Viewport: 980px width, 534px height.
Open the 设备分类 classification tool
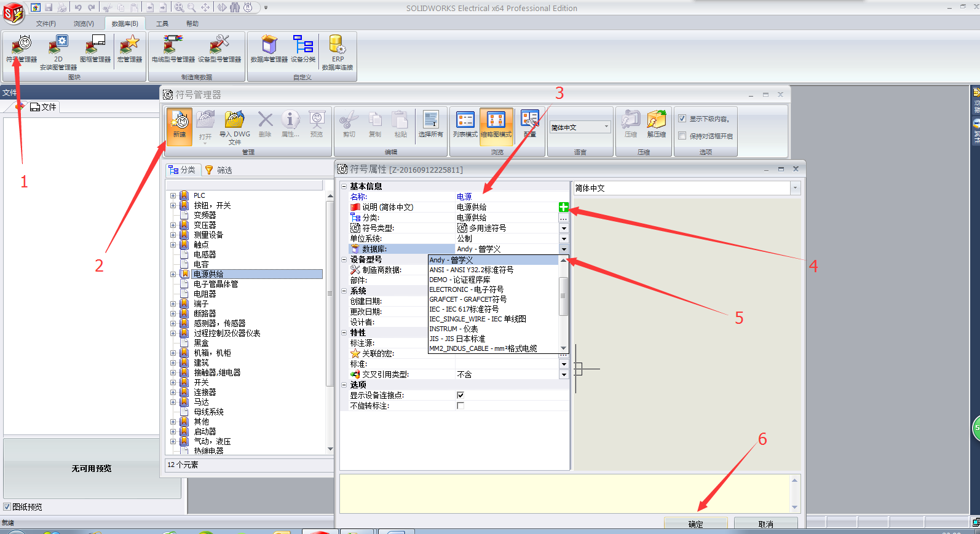pyautogui.click(x=303, y=49)
